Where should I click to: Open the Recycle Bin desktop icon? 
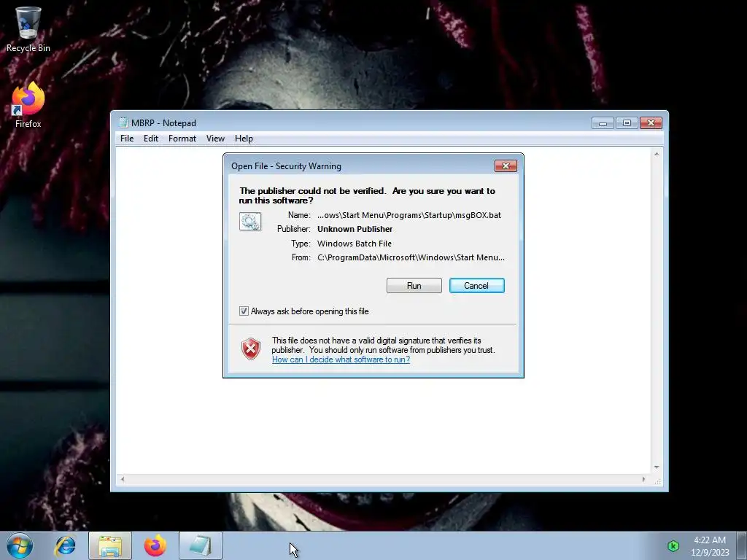click(x=28, y=29)
